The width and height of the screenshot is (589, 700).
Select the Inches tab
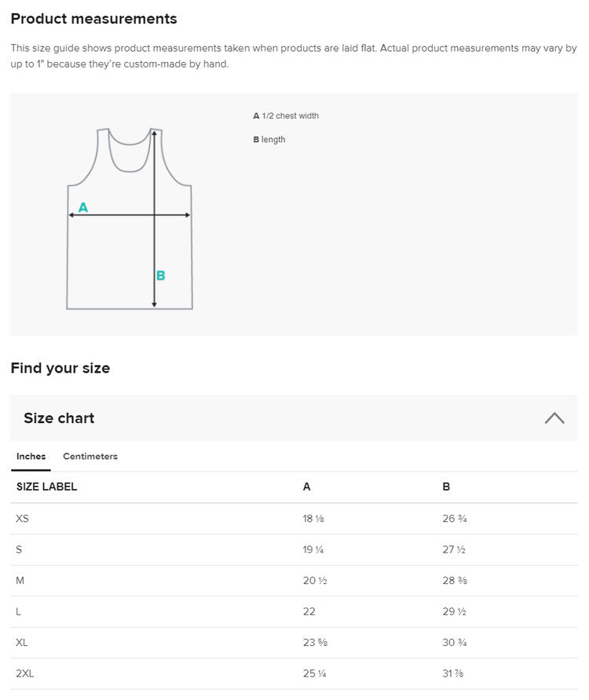point(31,457)
